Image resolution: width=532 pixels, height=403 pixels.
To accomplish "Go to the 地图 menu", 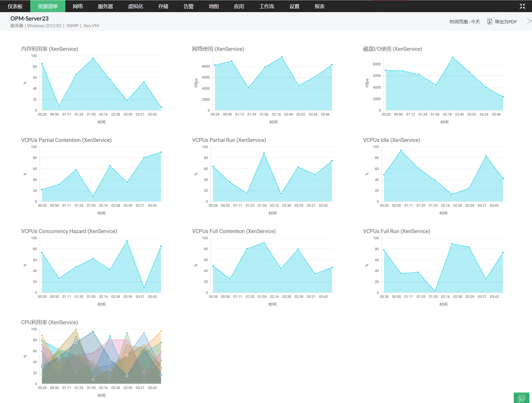I will pos(214,6).
